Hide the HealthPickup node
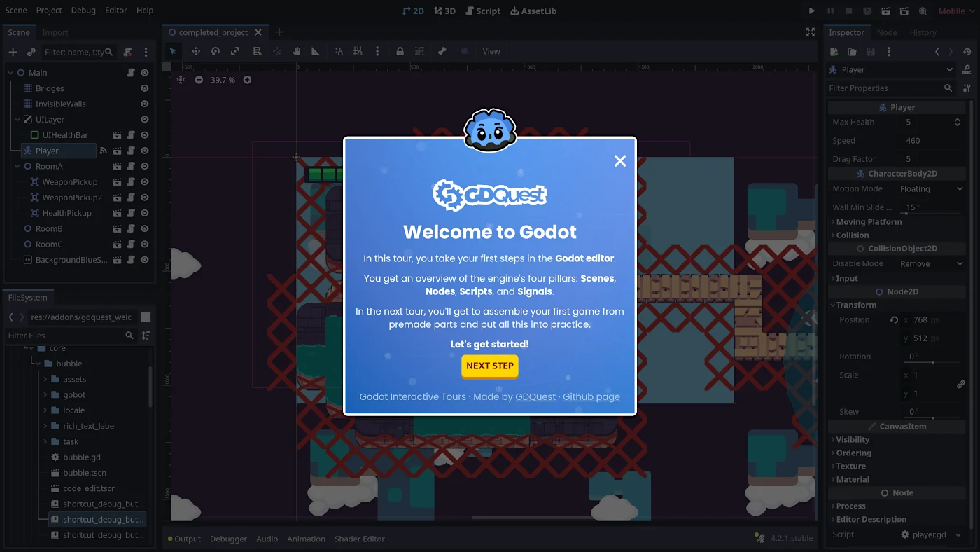Image resolution: width=980 pixels, height=552 pixels. (145, 213)
